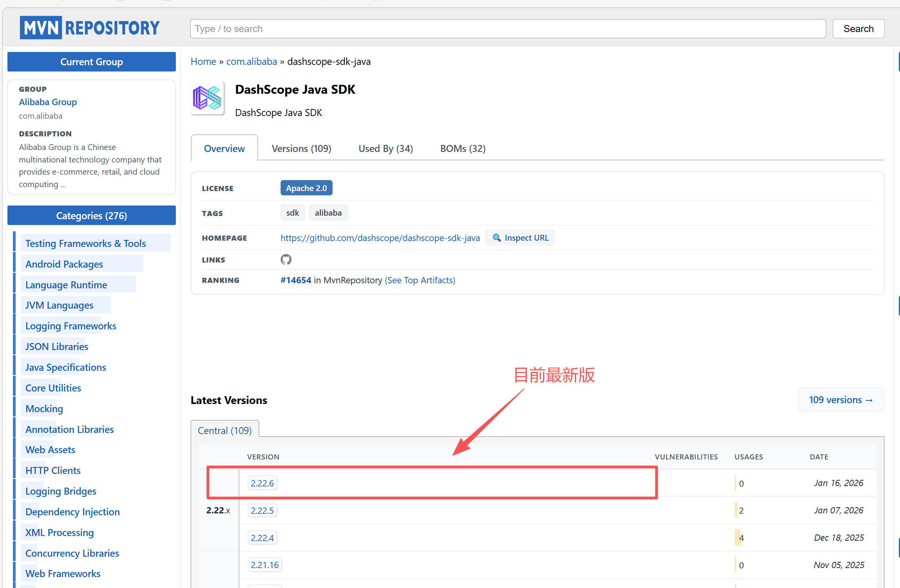Switch to the Versions (109) tab

(x=301, y=148)
